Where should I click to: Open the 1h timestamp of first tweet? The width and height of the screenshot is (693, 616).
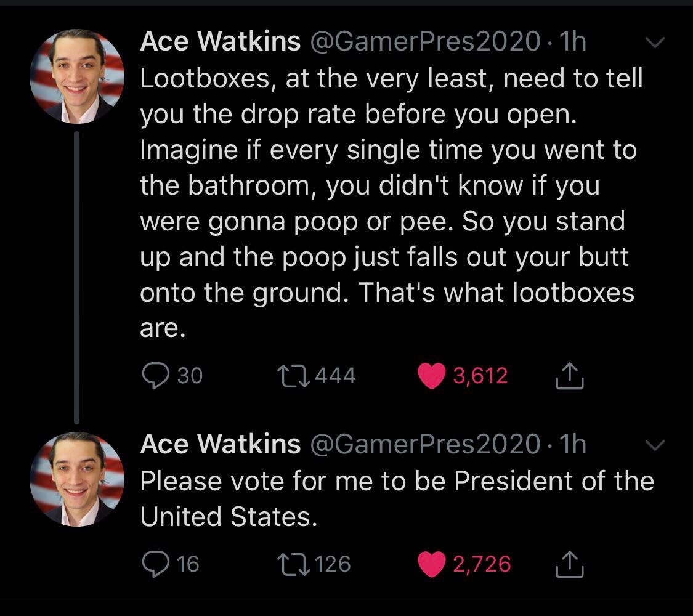coord(572,41)
